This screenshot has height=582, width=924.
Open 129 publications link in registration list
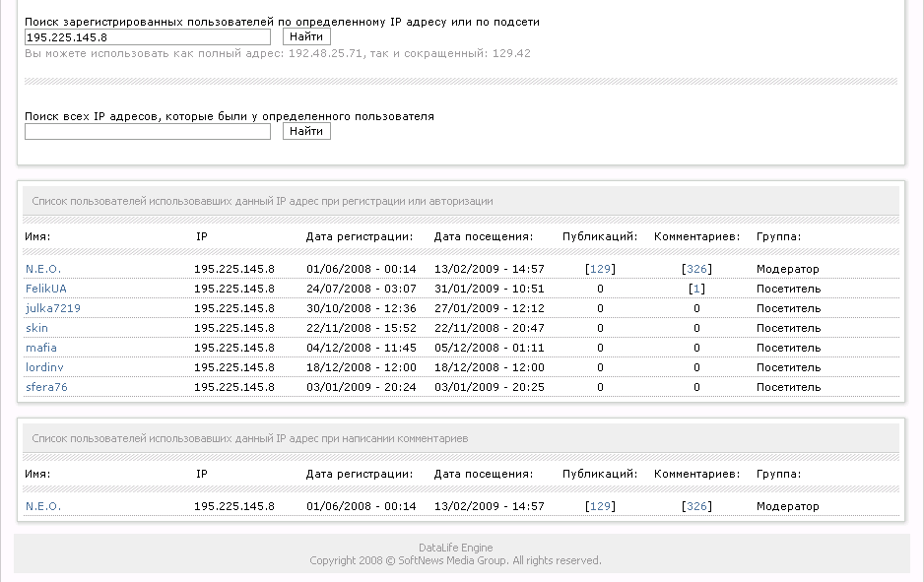pos(600,269)
